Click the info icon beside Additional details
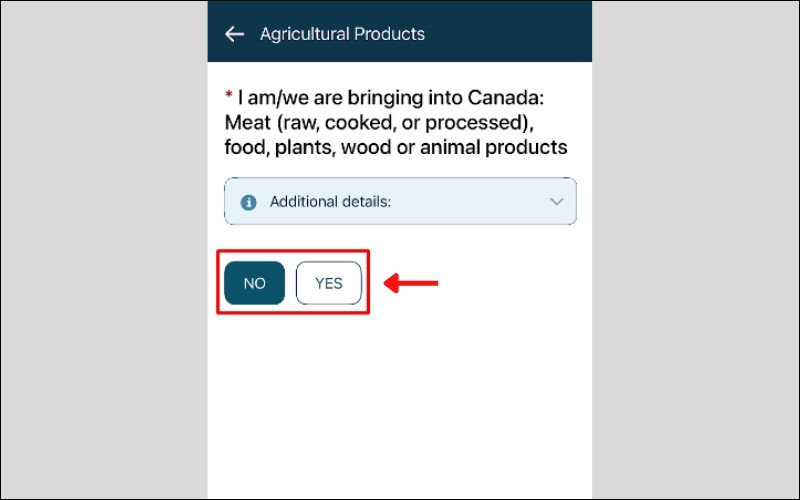Viewport: 800px width, 500px height. [248, 202]
